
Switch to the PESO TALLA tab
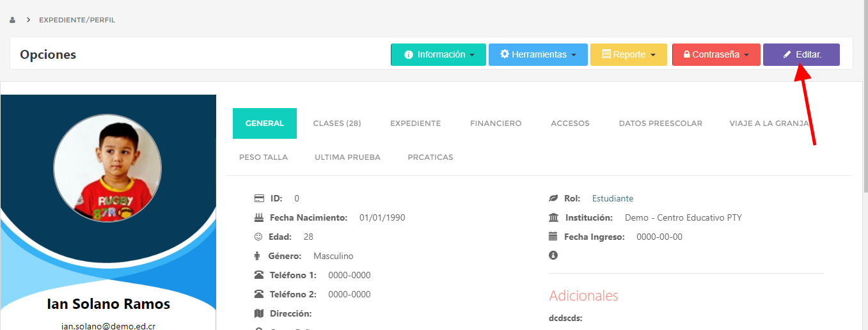(264, 157)
